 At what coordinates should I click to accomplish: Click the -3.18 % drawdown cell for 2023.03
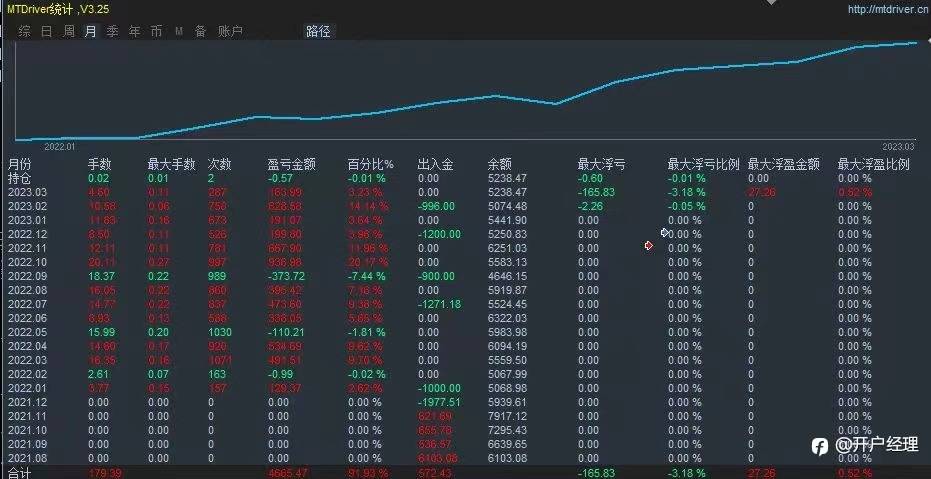point(687,192)
